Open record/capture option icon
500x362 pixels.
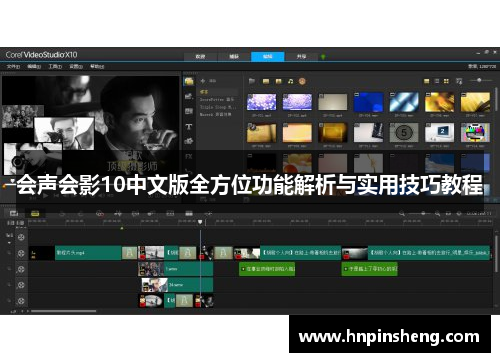pyautogui.click(x=100, y=213)
